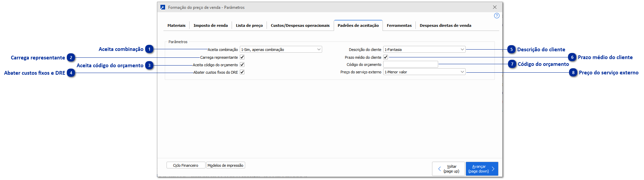Click numbered callout marker 8
The image size is (644, 180).
click(x=573, y=73)
